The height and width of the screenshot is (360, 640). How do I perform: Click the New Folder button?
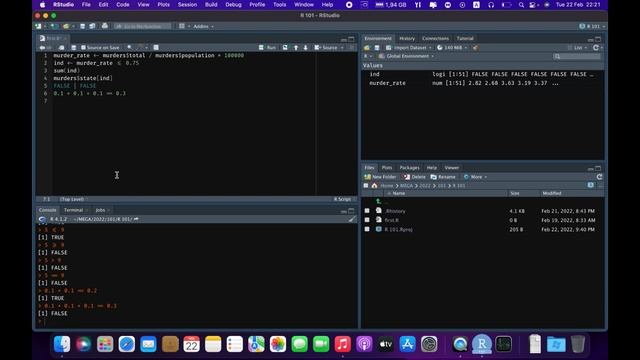pos(380,177)
